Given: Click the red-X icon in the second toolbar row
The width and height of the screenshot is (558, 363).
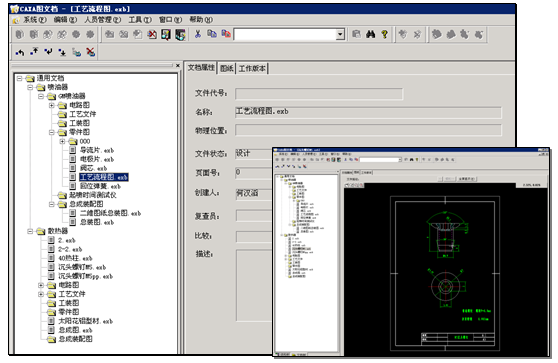Looking at the screenshot, I should (x=91, y=52).
